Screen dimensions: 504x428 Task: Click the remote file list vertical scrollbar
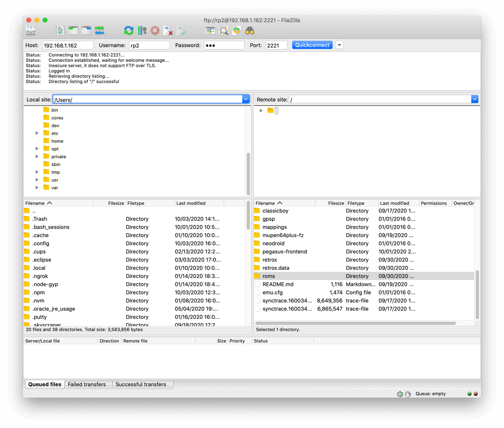477,294
